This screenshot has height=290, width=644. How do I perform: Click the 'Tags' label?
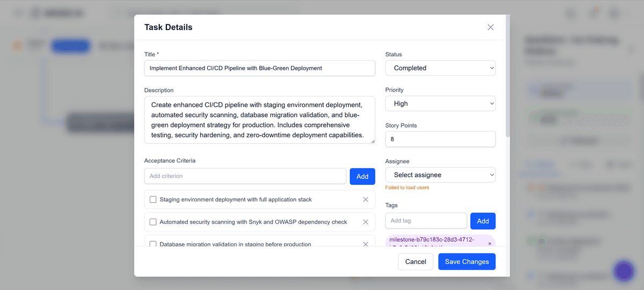click(391, 205)
